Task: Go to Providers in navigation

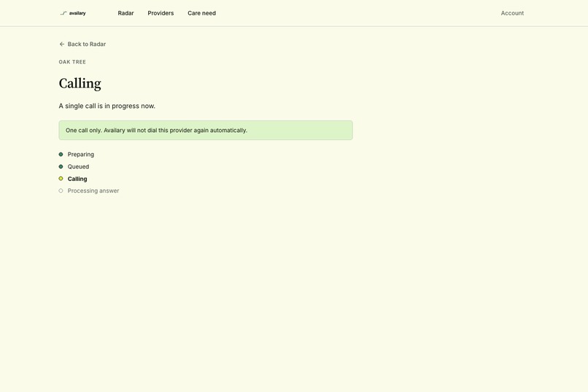Action: pyautogui.click(x=160, y=13)
